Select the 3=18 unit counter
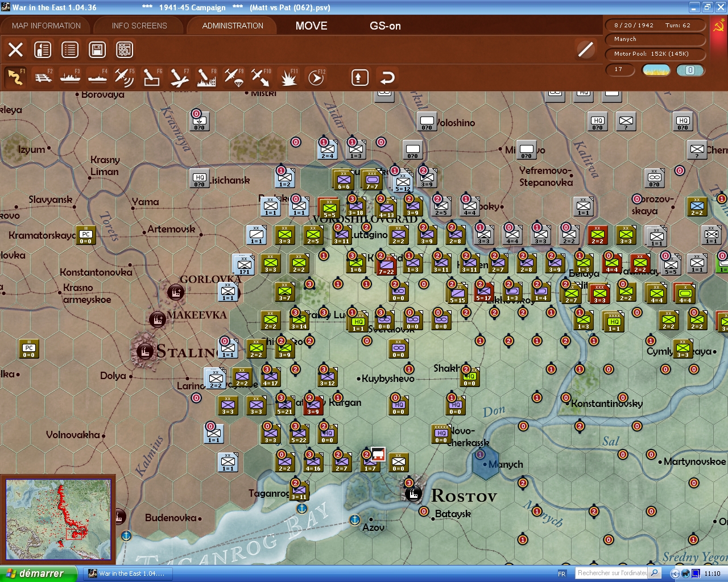The image size is (728, 582). (x=355, y=207)
